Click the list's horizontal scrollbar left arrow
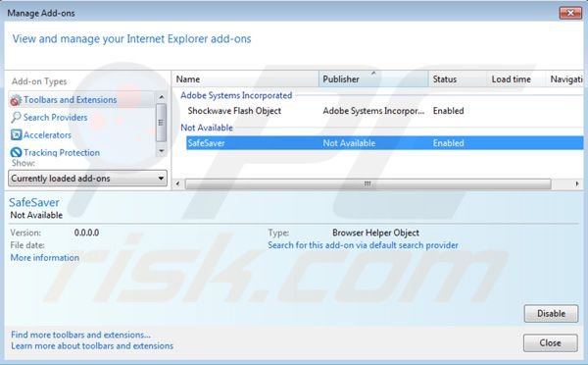The height and width of the screenshot is (365, 588). click(177, 183)
